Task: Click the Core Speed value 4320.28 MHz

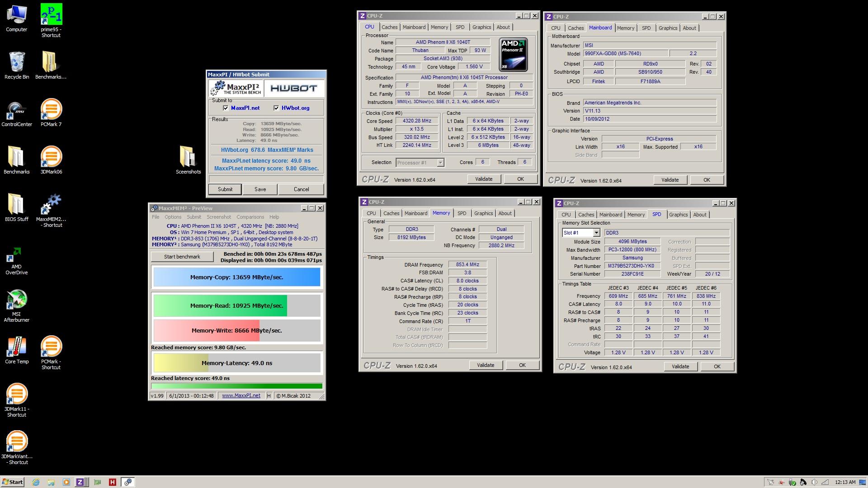Action: 417,121
